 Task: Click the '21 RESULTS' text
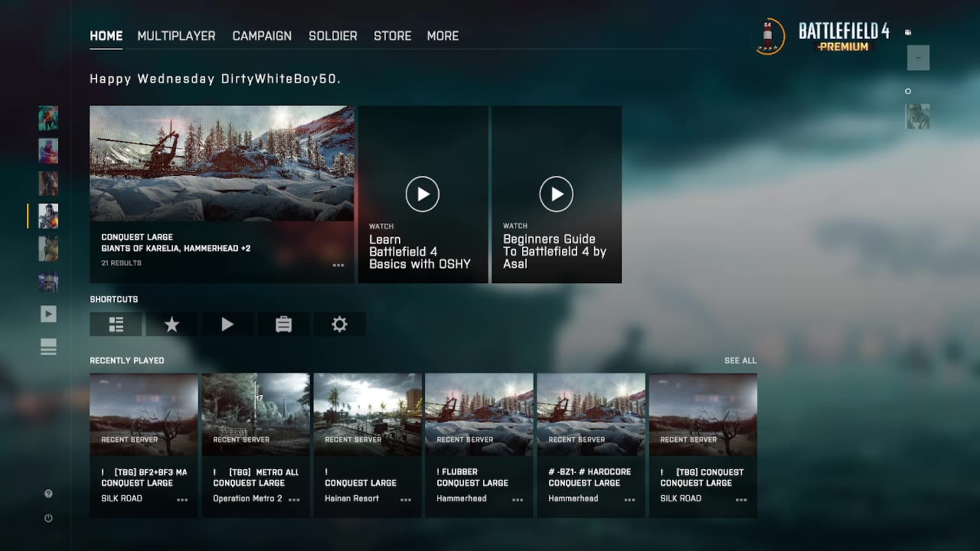(x=121, y=263)
